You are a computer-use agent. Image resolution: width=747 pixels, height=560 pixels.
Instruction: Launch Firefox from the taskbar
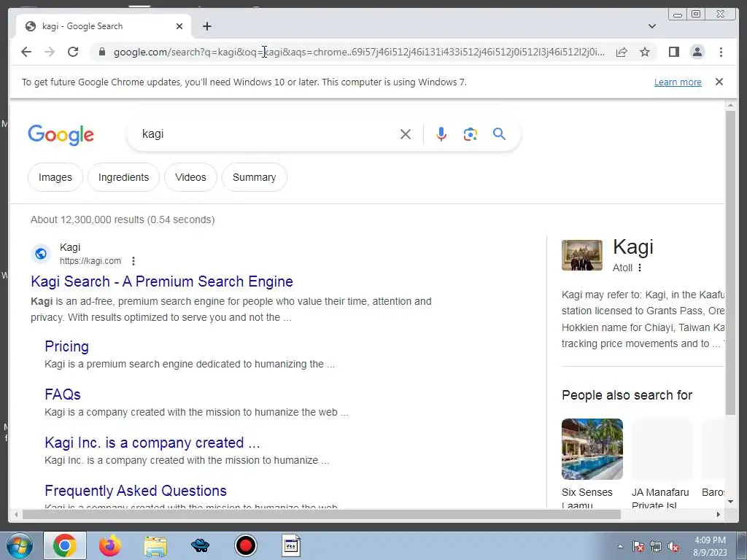[110, 545]
